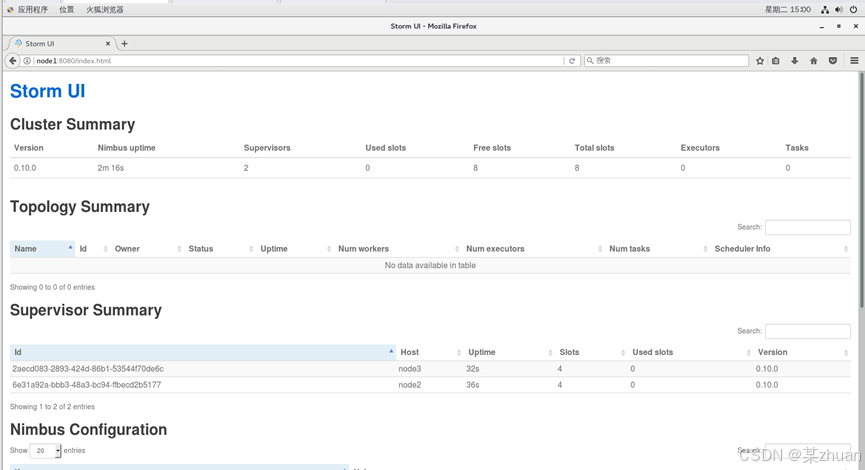Open site information icon in address bar
This screenshot has width=865, height=470.
click(26, 61)
